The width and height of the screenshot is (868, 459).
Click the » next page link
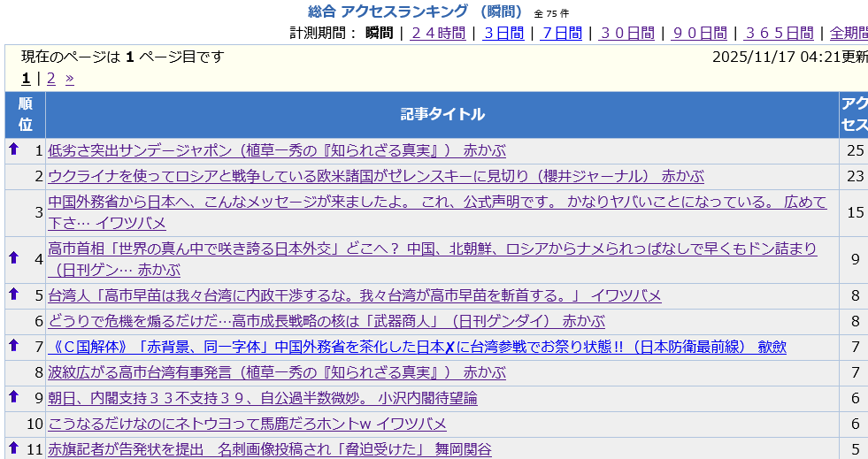[70, 79]
